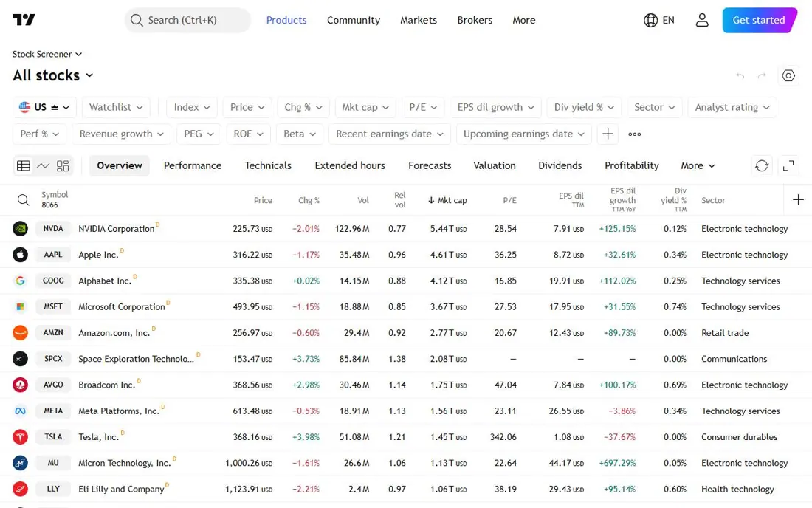Open the Markets menu
Image resolution: width=812 pixels, height=508 pixels.
(419, 20)
